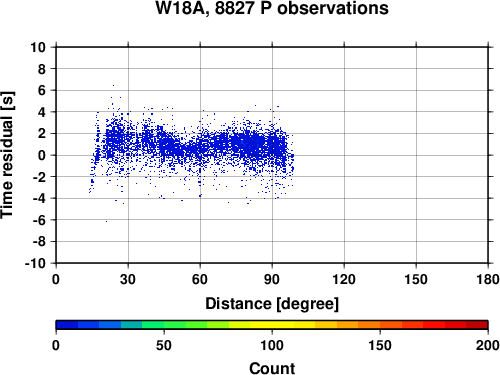Click the 'Distance [degree]' x-axis label

click(x=272, y=304)
